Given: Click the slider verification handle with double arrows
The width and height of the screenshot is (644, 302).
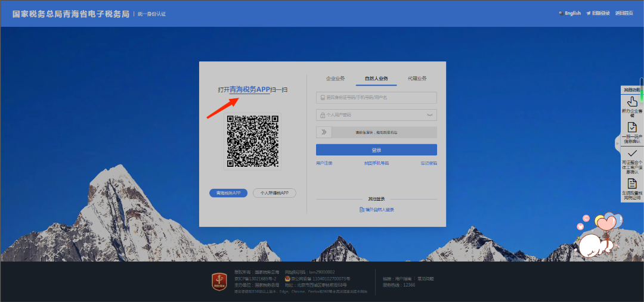Looking at the screenshot, I should tap(324, 132).
